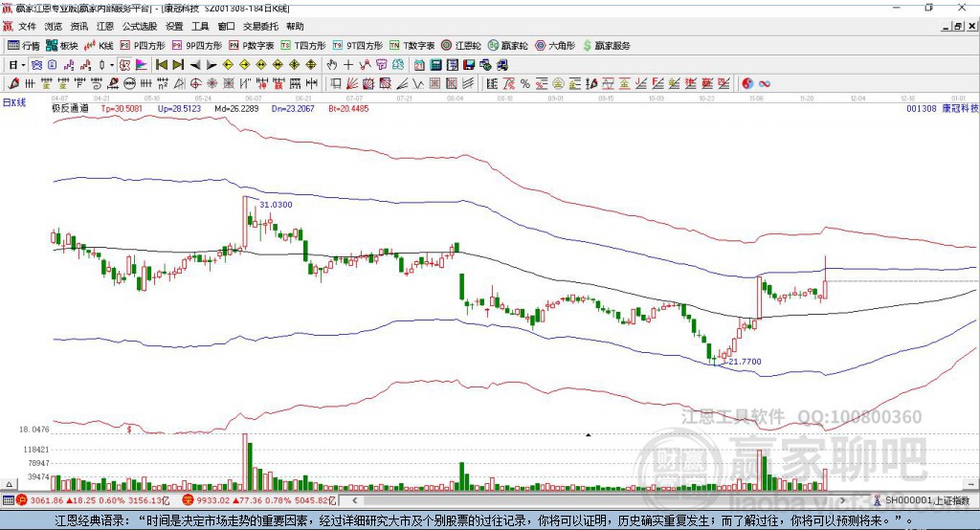980x530 pixels.
Task: Select the hand pan tool
Action: (x=332, y=65)
